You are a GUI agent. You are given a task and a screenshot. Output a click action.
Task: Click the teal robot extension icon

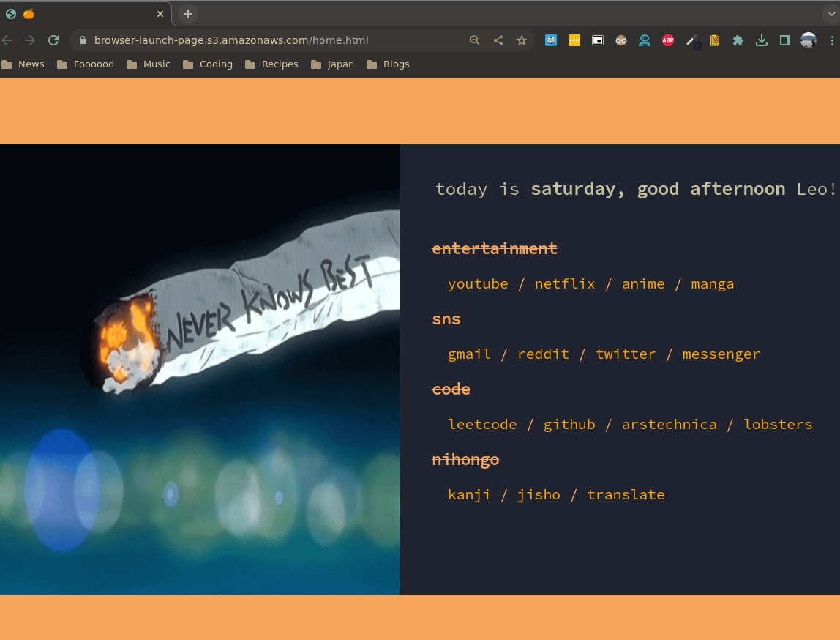click(x=645, y=40)
